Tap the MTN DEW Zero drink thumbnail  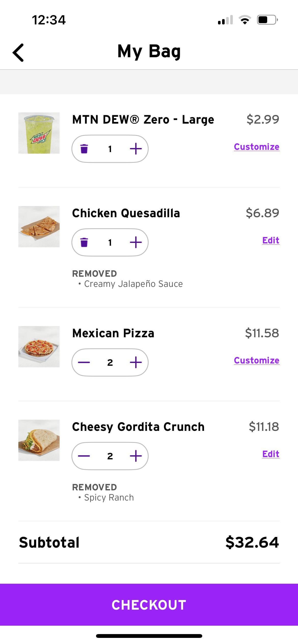[x=39, y=133]
